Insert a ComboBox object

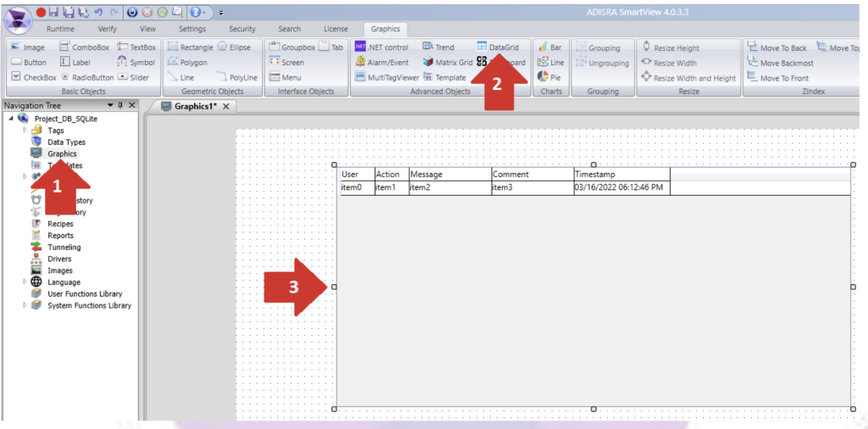click(85, 47)
